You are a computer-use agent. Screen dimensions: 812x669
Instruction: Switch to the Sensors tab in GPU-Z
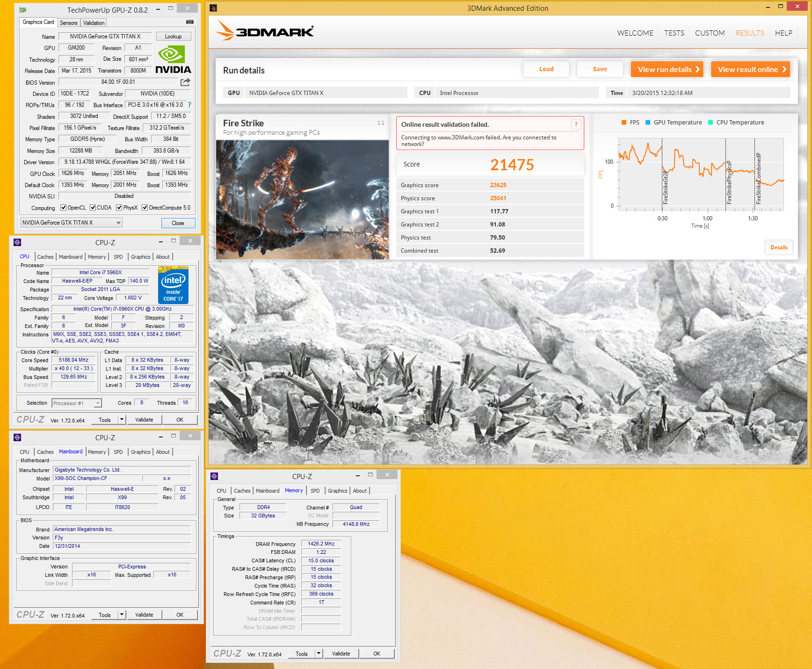(x=69, y=23)
